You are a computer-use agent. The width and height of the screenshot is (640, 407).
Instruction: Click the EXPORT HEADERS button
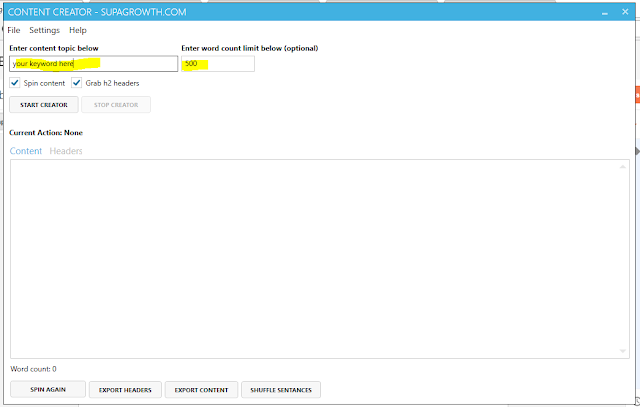pyautogui.click(x=125, y=390)
